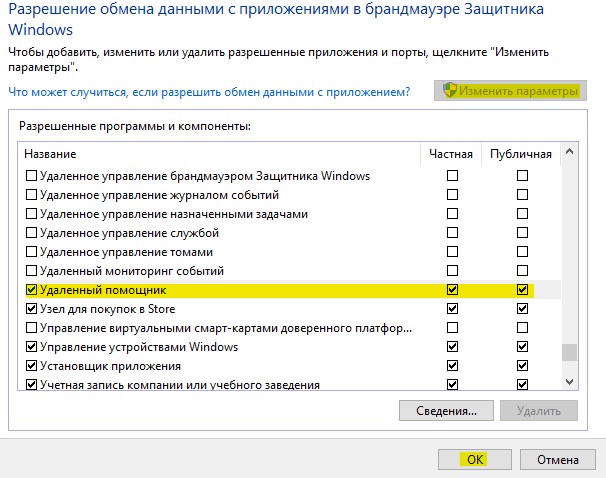
Task: Toggle Частная for Управление виртуальными смарт-картами
Action: [452, 328]
